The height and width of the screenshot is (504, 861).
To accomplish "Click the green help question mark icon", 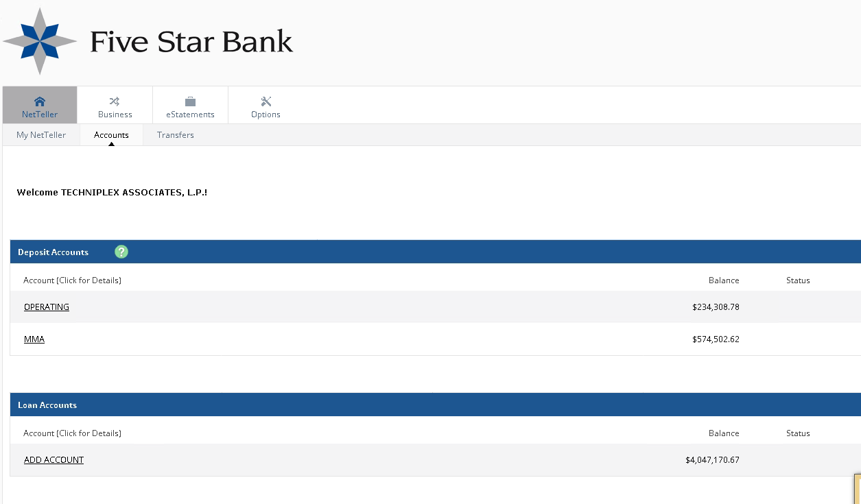I will (x=121, y=252).
